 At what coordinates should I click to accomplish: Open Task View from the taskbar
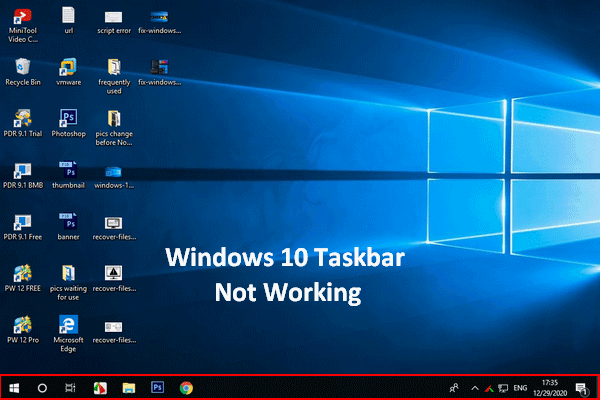70,387
